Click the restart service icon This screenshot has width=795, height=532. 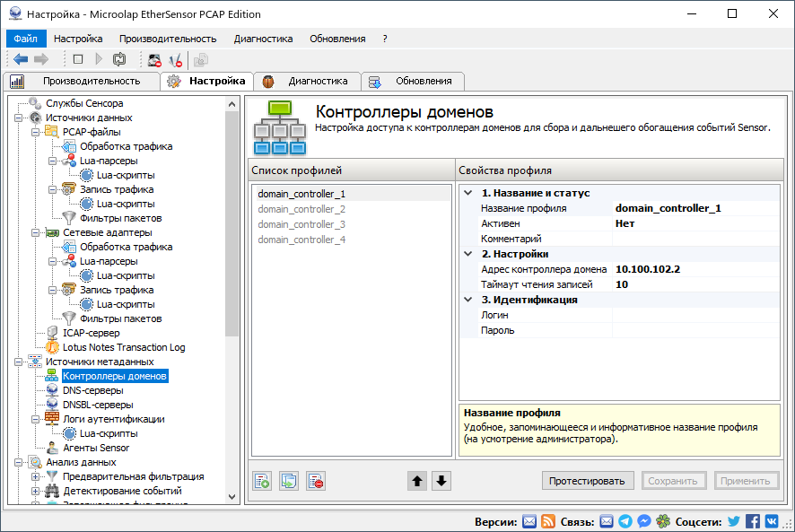click(120, 59)
